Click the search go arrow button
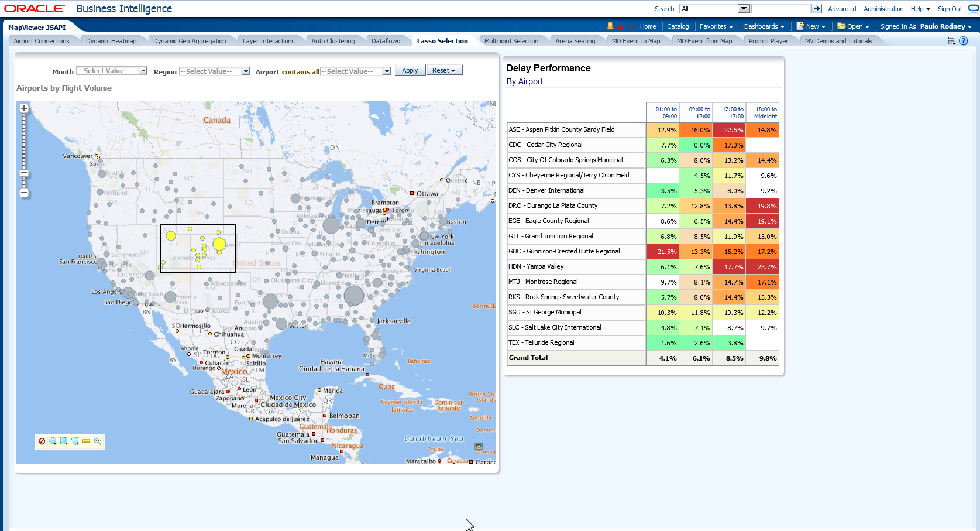This screenshot has width=980, height=531. point(817,9)
